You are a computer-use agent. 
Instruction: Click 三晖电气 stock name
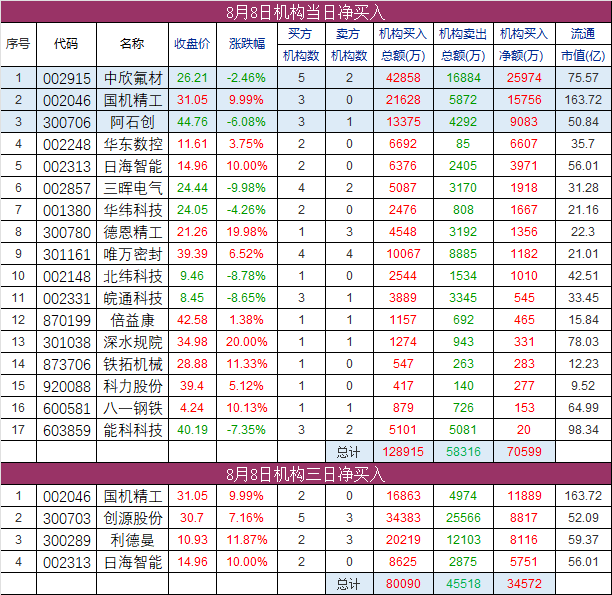(x=133, y=188)
